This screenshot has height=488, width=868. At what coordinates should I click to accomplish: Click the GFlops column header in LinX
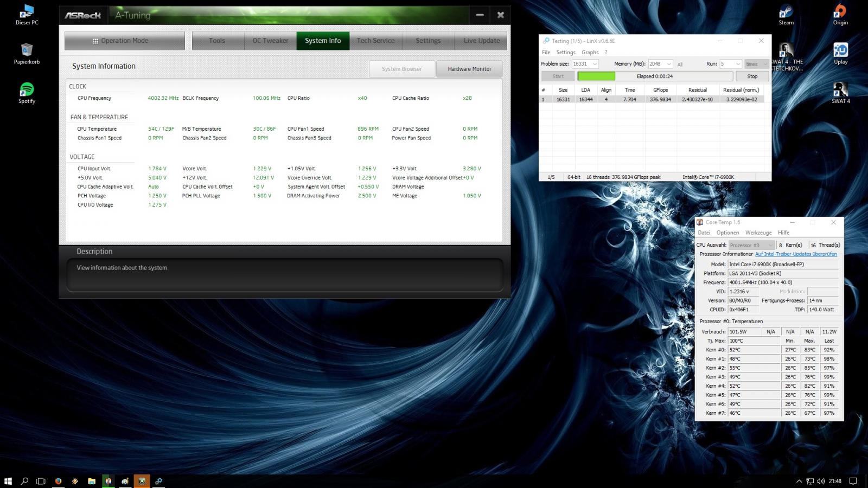tap(660, 90)
